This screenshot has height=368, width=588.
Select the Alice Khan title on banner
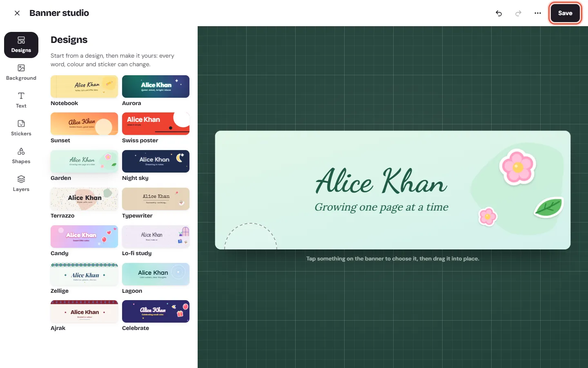381,181
